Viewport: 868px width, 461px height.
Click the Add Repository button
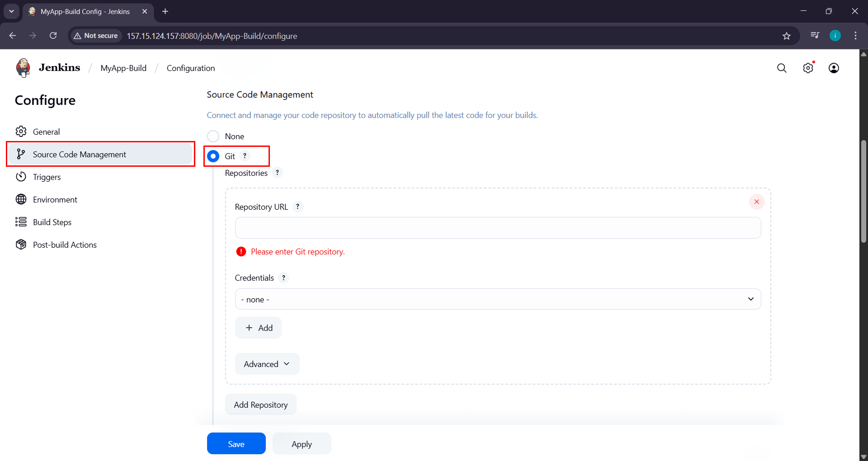tap(260, 404)
